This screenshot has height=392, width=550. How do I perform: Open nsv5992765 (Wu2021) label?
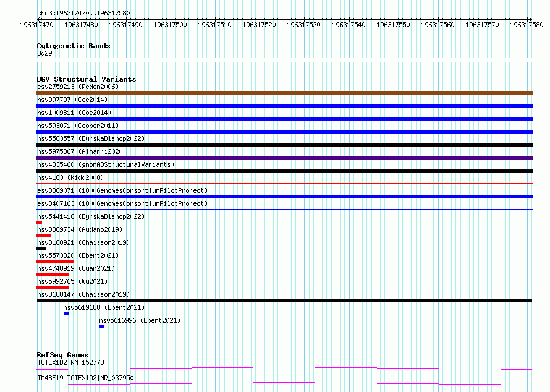pyautogui.click(x=72, y=281)
